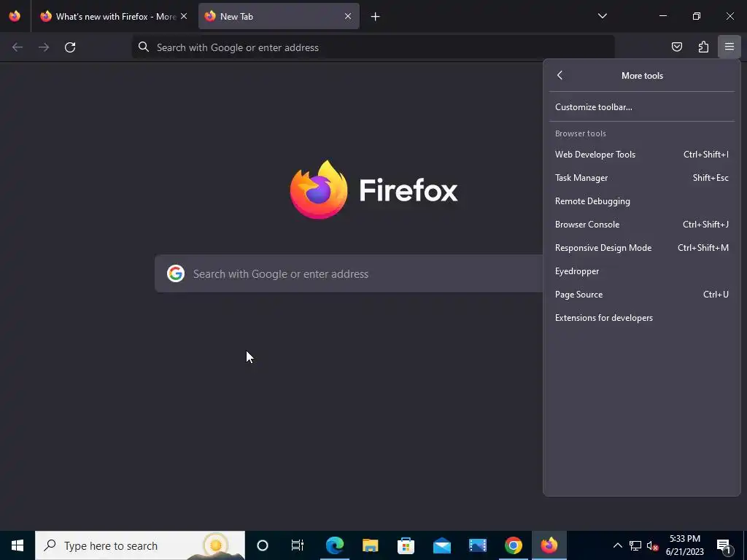Close the What's new with Firefox tab

[x=184, y=16]
